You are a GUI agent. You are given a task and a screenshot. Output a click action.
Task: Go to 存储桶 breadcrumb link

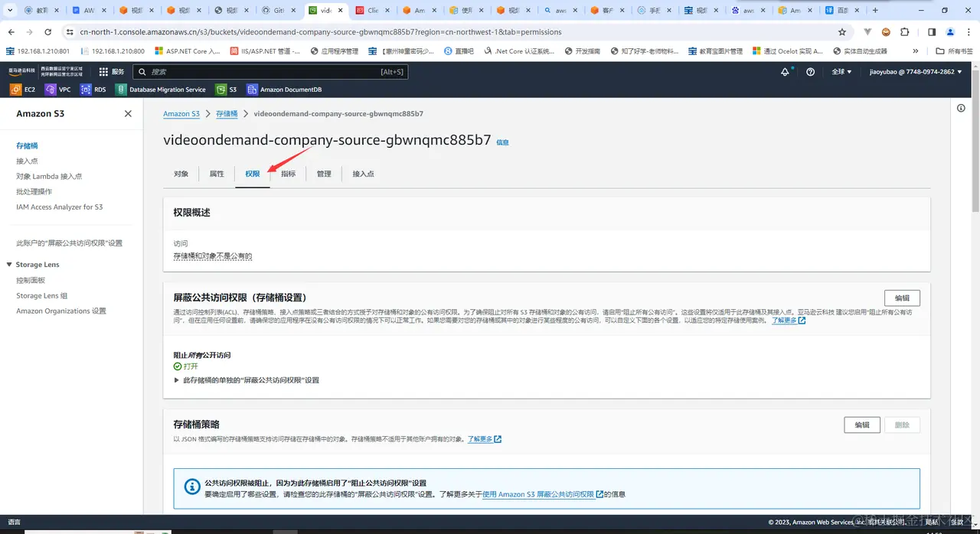[x=227, y=114]
